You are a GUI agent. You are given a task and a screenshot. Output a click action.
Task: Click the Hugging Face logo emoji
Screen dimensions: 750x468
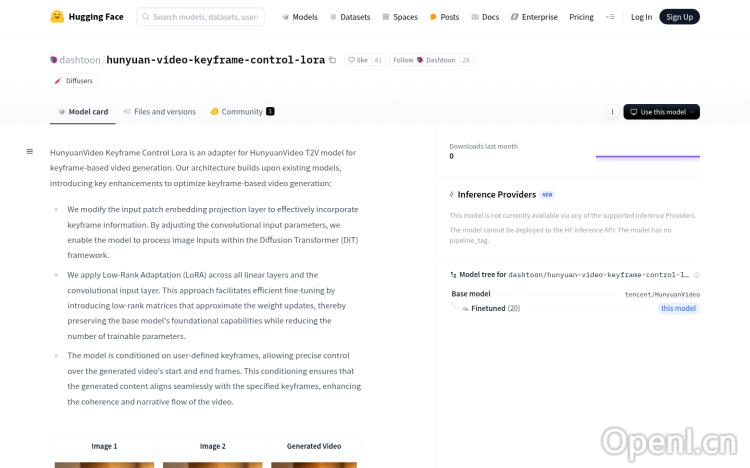57,17
